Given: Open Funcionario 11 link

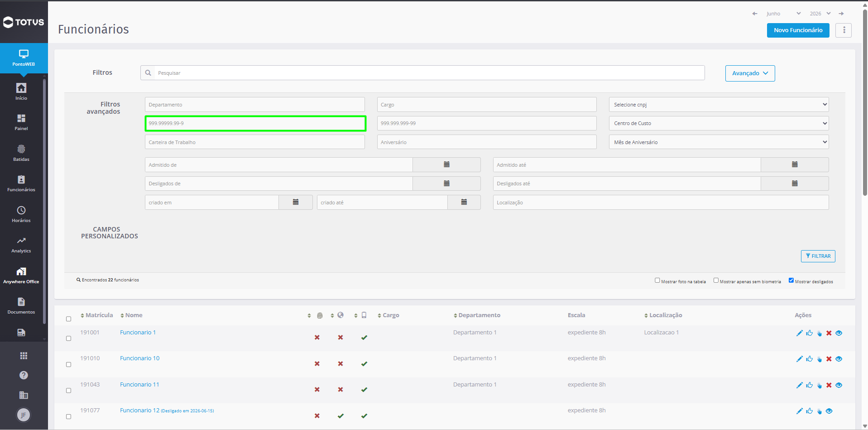Looking at the screenshot, I should (x=139, y=385).
